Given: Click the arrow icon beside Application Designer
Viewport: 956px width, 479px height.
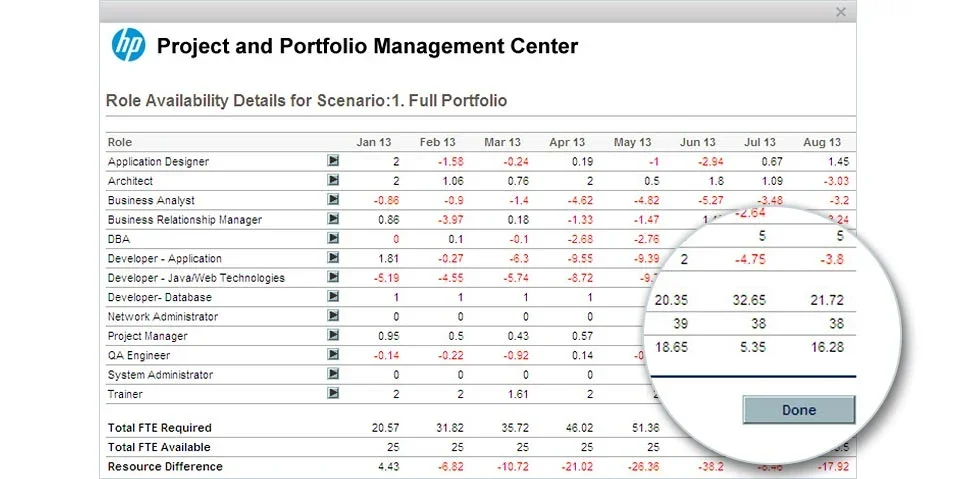Looking at the screenshot, I should point(333,160).
